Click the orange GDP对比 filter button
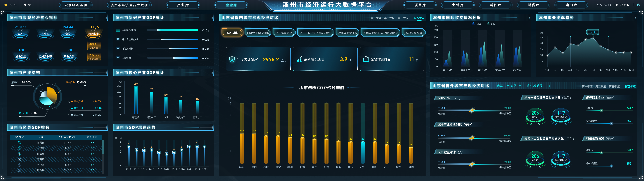 click(x=232, y=33)
